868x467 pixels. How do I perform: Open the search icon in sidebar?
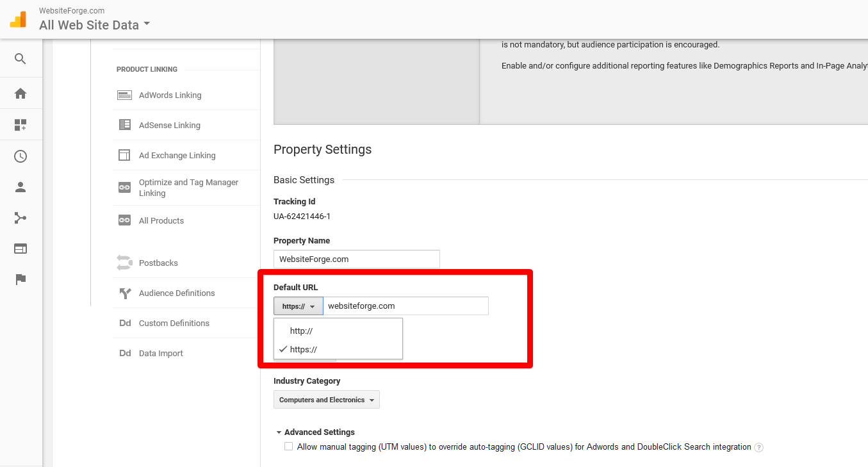20,59
